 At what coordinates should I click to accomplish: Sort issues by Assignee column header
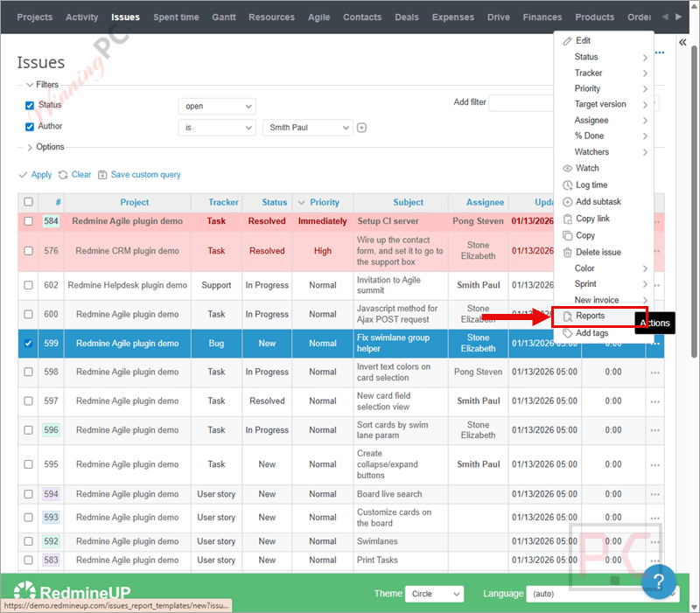(x=486, y=203)
